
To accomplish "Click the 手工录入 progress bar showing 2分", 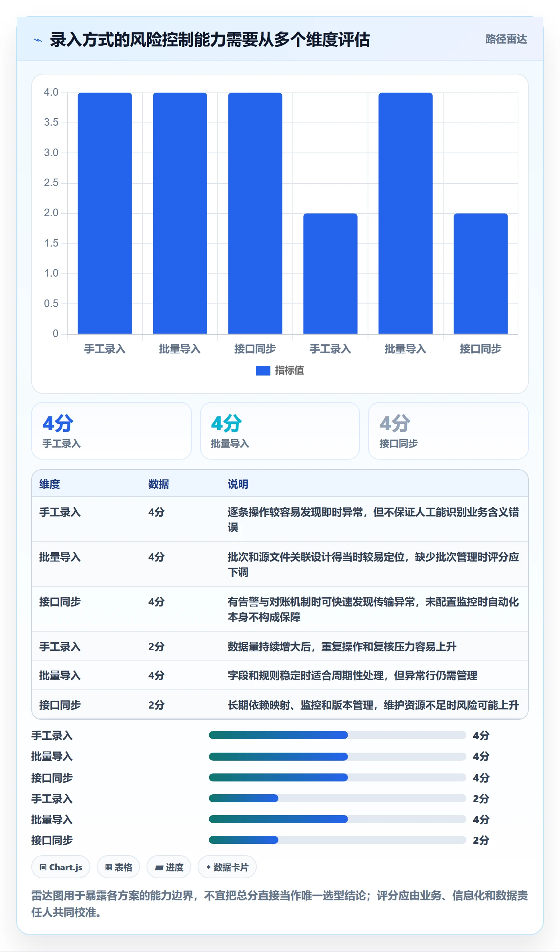I will [x=338, y=798].
